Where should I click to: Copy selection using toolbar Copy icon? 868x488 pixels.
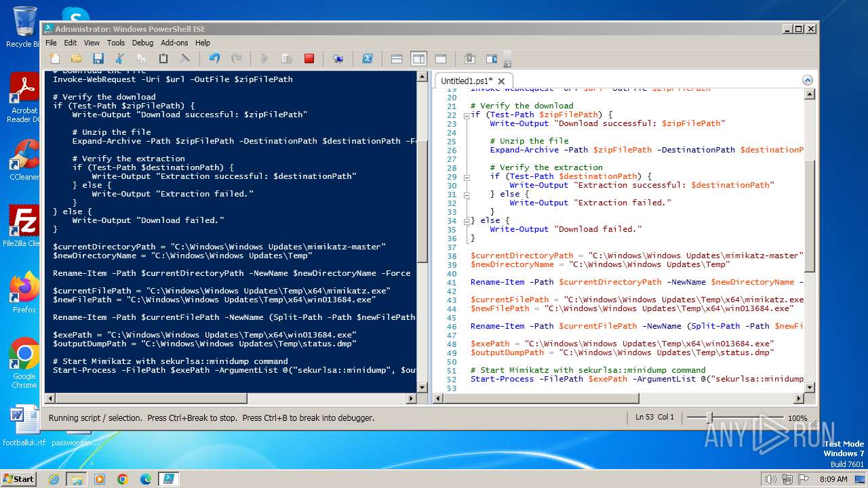click(142, 59)
